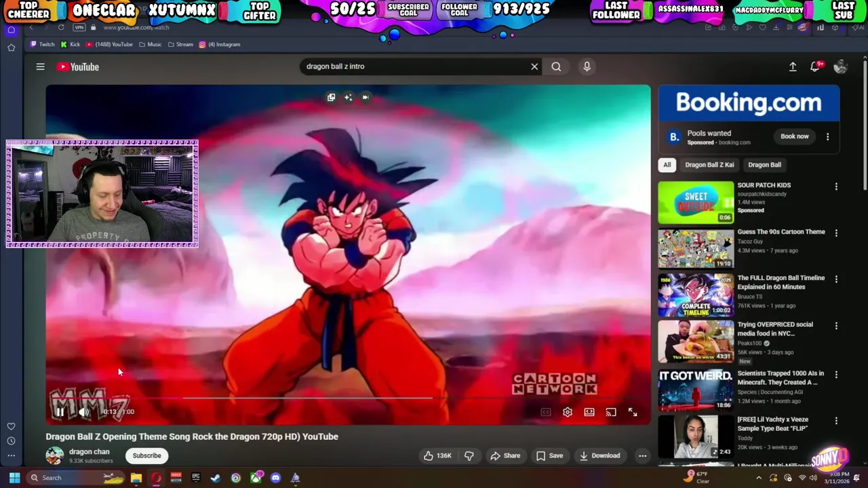Reload the page in the browser
Viewport: 868px width, 488px height.
(x=61, y=27)
